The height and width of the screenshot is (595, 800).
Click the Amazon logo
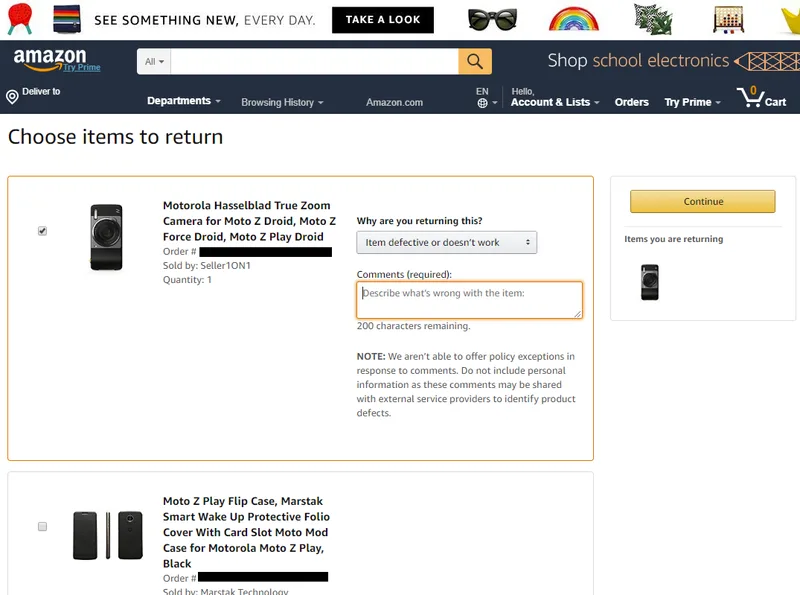click(x=50, y=60)
